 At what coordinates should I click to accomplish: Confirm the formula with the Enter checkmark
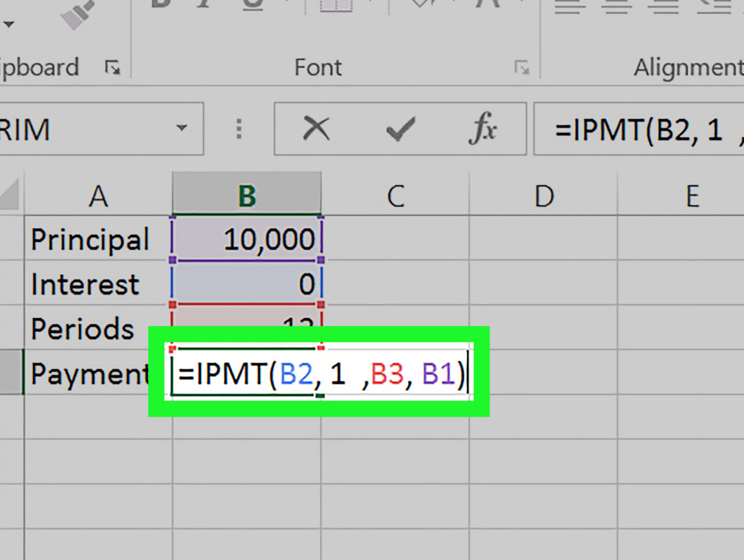[400, 130]
